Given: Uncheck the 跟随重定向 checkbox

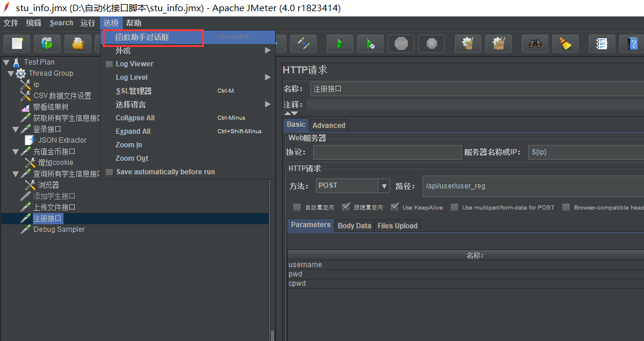Looking at the screenshot, I should tap(346, 207).
